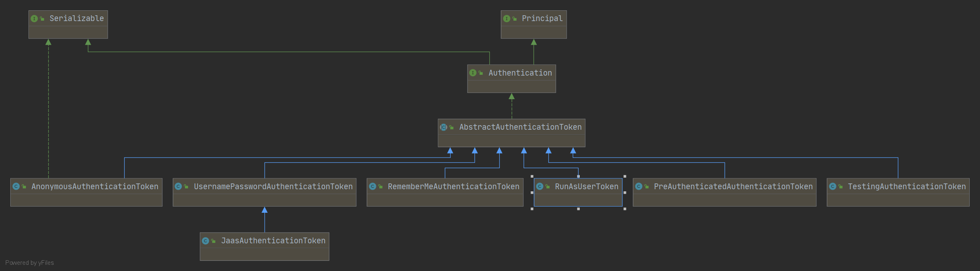Click the interface icon beside Authentication

point(473,73)
